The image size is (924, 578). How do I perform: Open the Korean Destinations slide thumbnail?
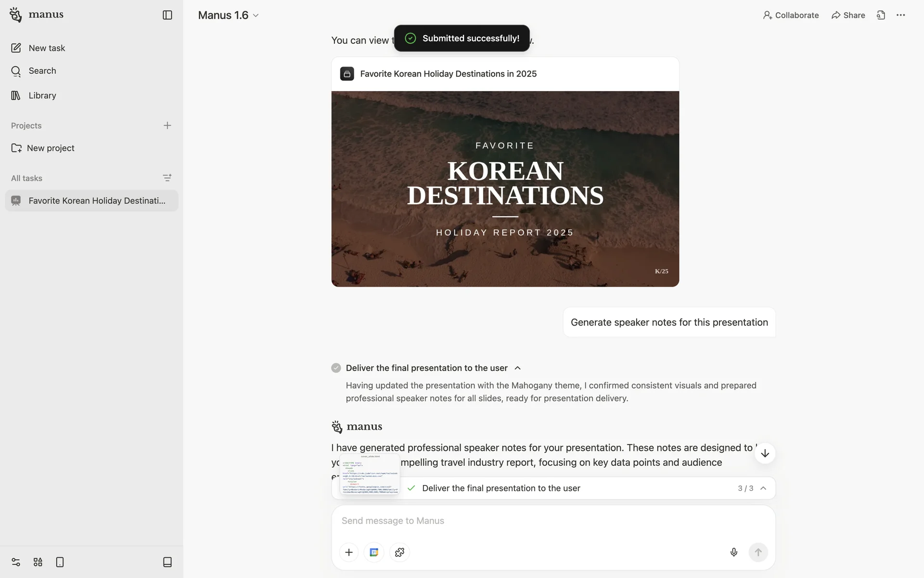point(505,188)
